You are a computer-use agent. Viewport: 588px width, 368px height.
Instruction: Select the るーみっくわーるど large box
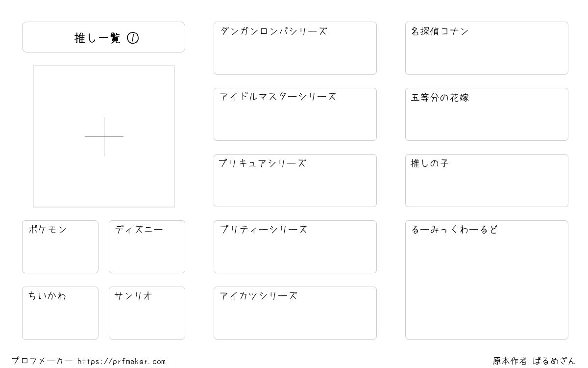[x=487, y=280]
